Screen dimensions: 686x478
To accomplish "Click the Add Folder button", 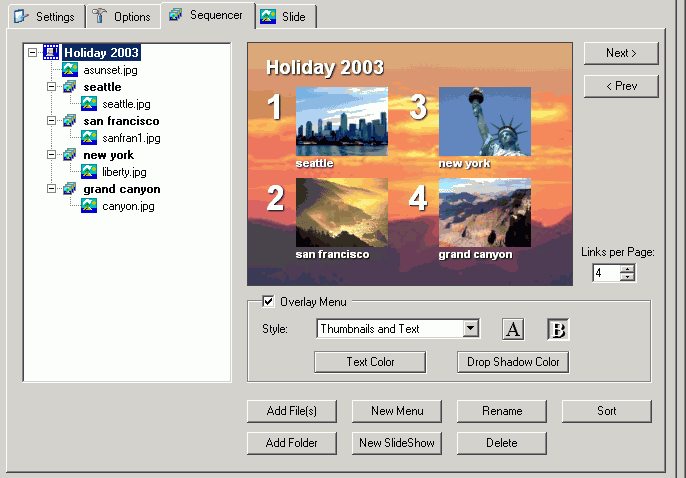I will click(x=292, y=443).
